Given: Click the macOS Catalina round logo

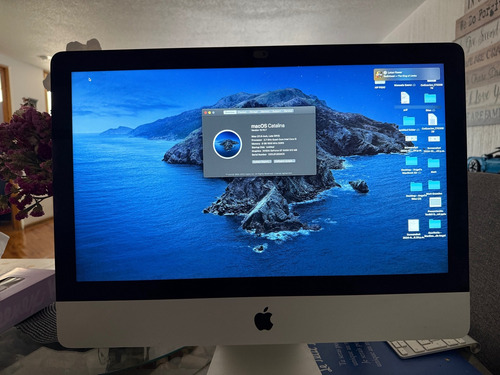Looking at the screenshot, I should 228,145.
